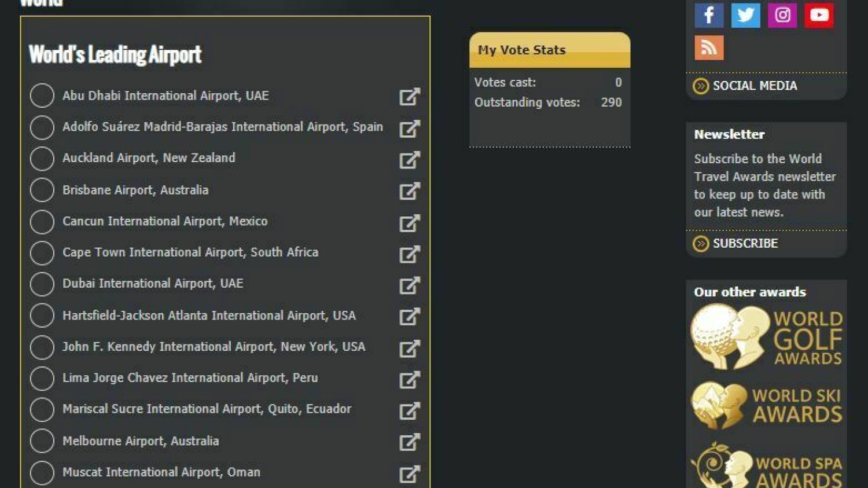Open Abu Dhabi International Airport external link icon

410,97
